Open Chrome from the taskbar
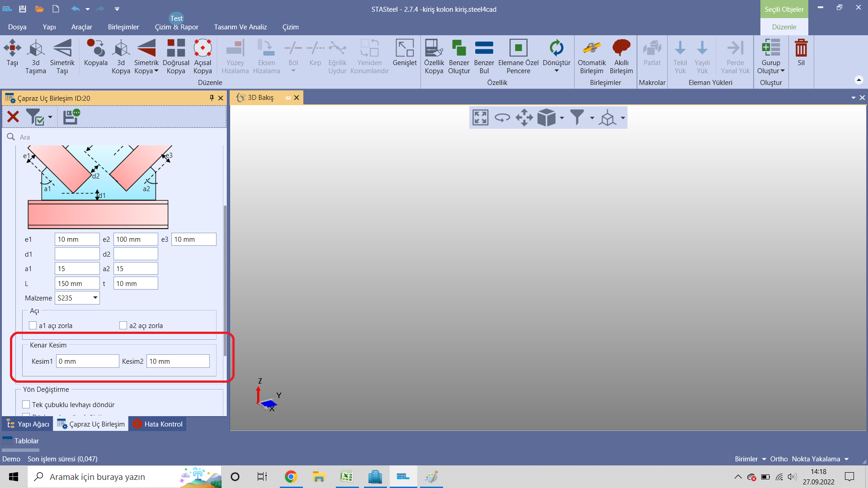 [291, 477]
